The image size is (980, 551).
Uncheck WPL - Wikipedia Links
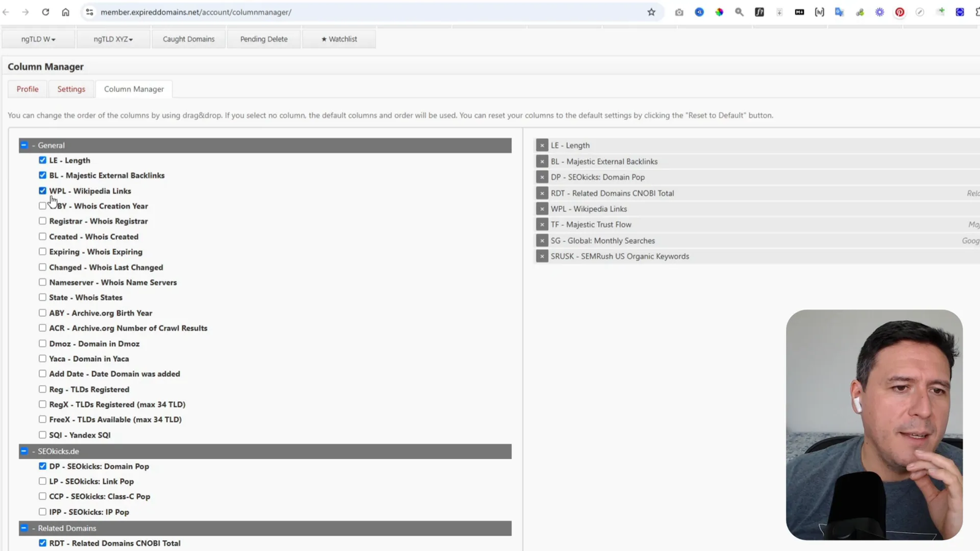[42, 190]
